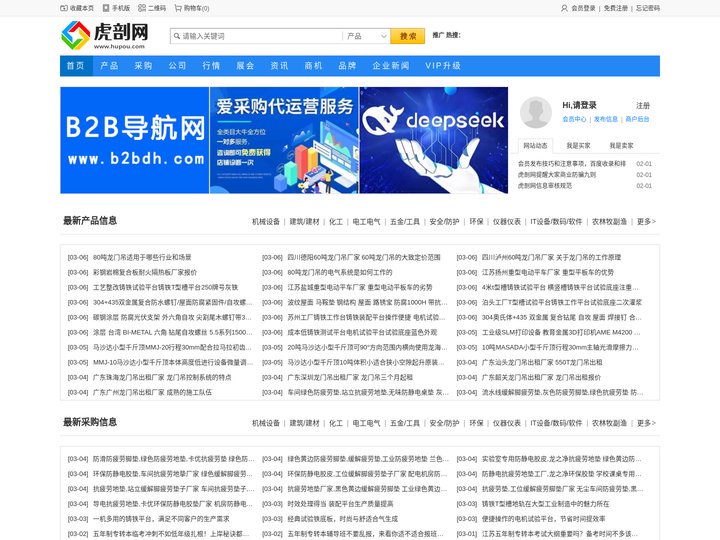This screenshot has width=720, height=540.
Task: Open 资讯 in the navigation bar
Action: 279,66
